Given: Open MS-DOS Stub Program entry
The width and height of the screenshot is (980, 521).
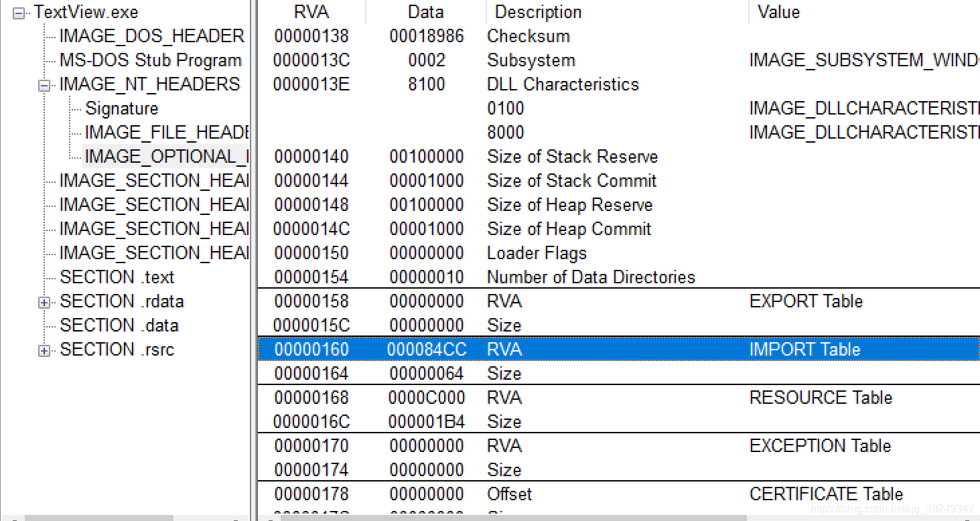Looking at the screenshot, I should (150, 60).
